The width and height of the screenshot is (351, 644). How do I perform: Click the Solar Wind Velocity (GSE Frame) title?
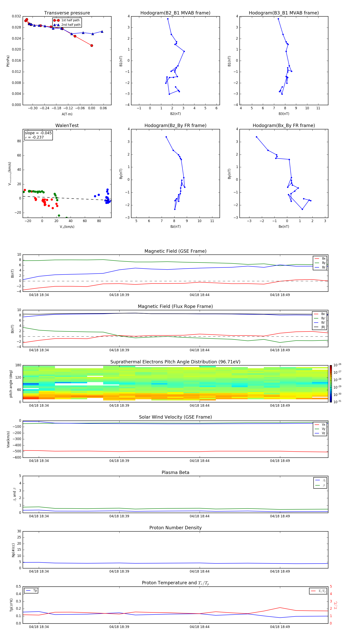click(x=175, y=417)
